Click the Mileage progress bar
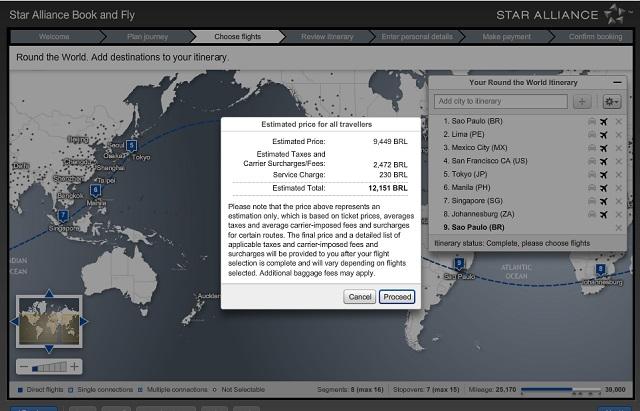Screen dimensions: 640x411 point(561,390)
